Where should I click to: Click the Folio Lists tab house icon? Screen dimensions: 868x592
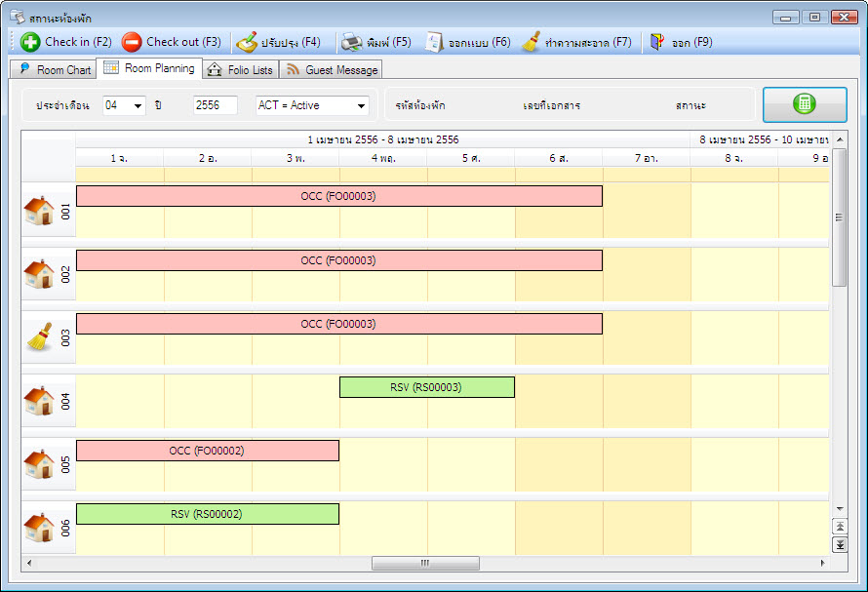pos(215,69)
